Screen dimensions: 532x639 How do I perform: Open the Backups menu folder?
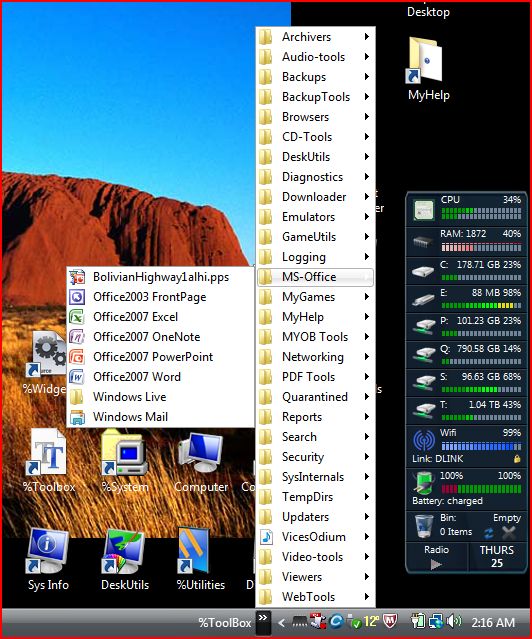coord(316,77)
